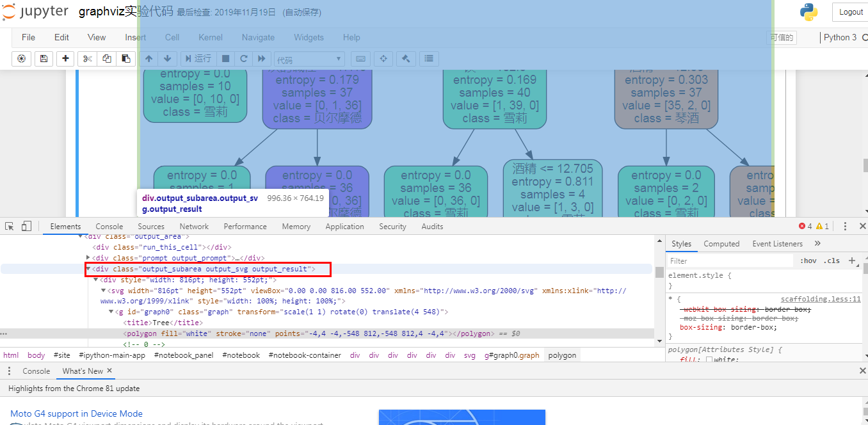Click the yellow warning count indicator
The image size is (868, 425).
coord(823,226)
